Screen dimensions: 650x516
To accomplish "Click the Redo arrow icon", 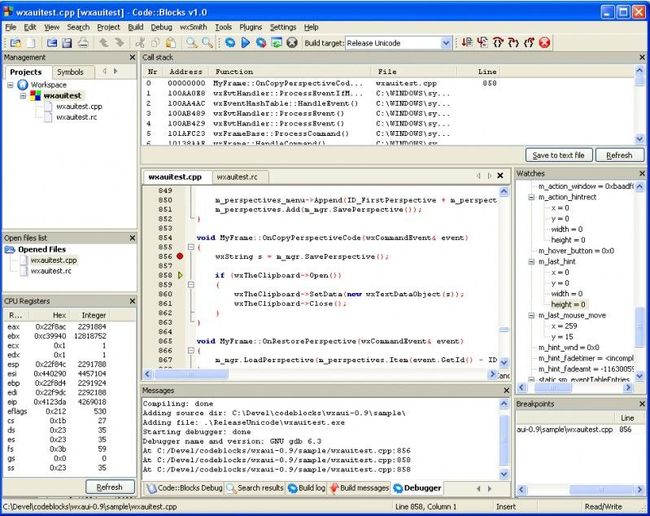I will pos(119,43).
